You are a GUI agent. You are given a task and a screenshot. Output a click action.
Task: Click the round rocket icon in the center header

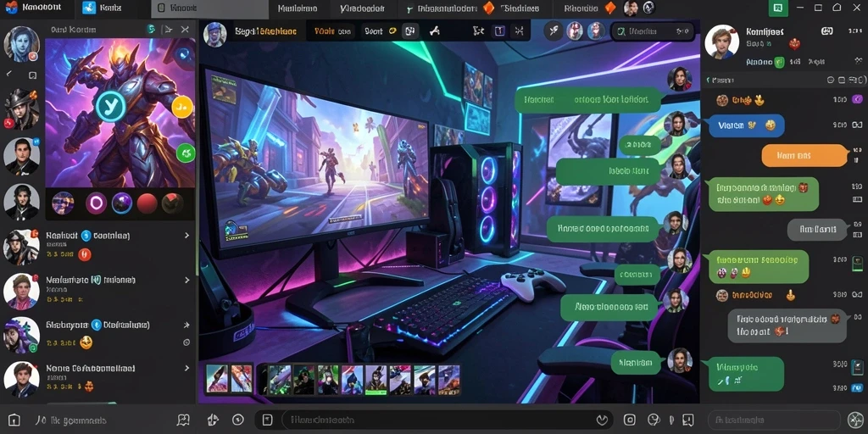(554, 31)
